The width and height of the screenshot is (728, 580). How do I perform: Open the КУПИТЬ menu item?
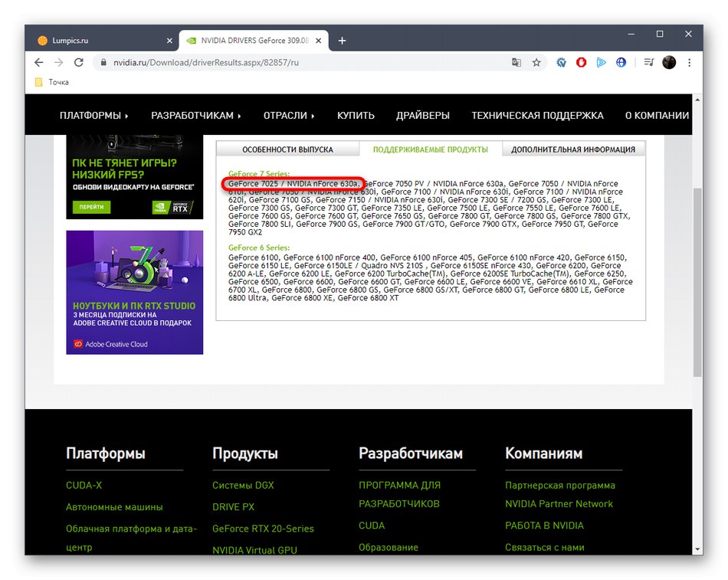pos(356,116)
